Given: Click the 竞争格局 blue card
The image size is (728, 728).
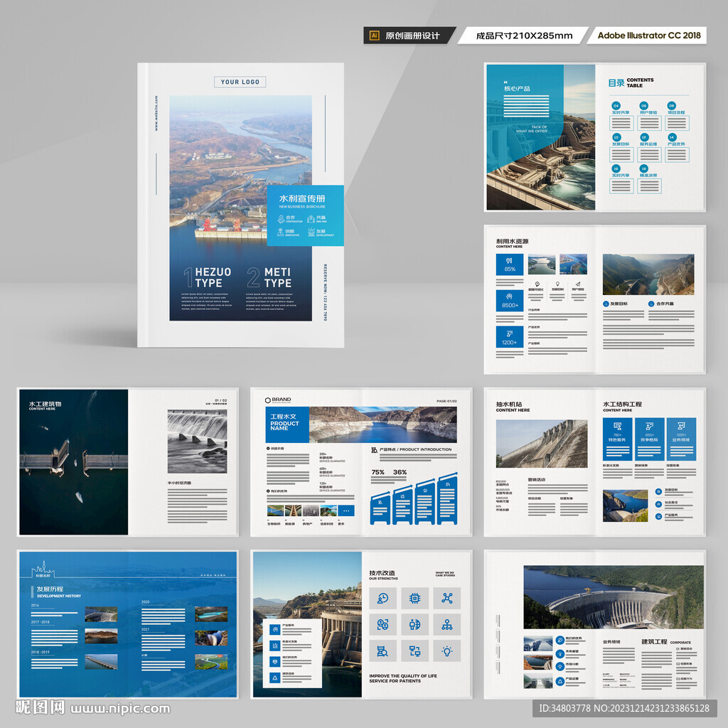Looking at the screenshot, I should point(649,439).
